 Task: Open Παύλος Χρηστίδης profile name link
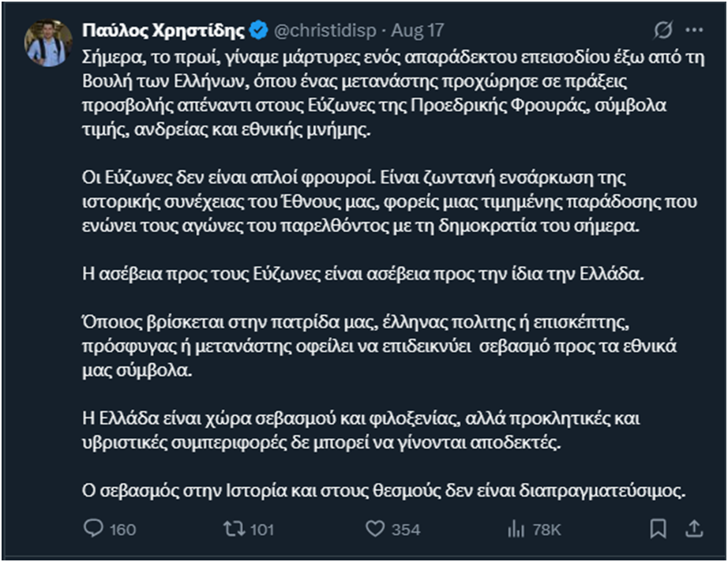(163, 31)
